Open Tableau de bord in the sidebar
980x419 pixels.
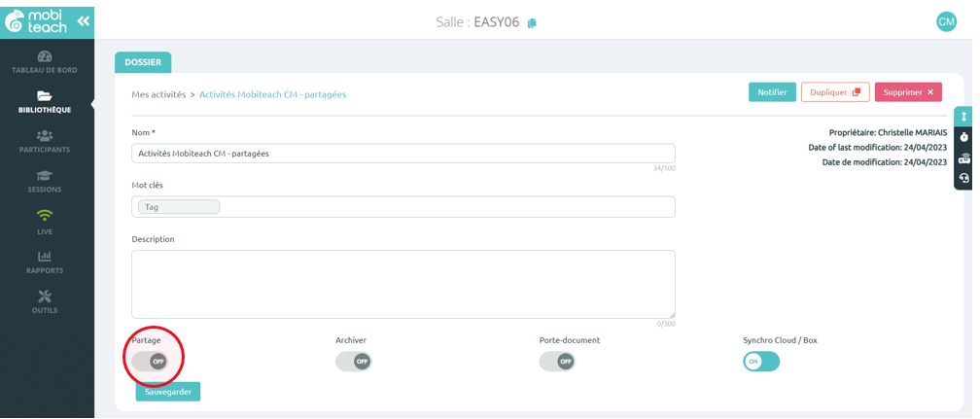(45, 62)
